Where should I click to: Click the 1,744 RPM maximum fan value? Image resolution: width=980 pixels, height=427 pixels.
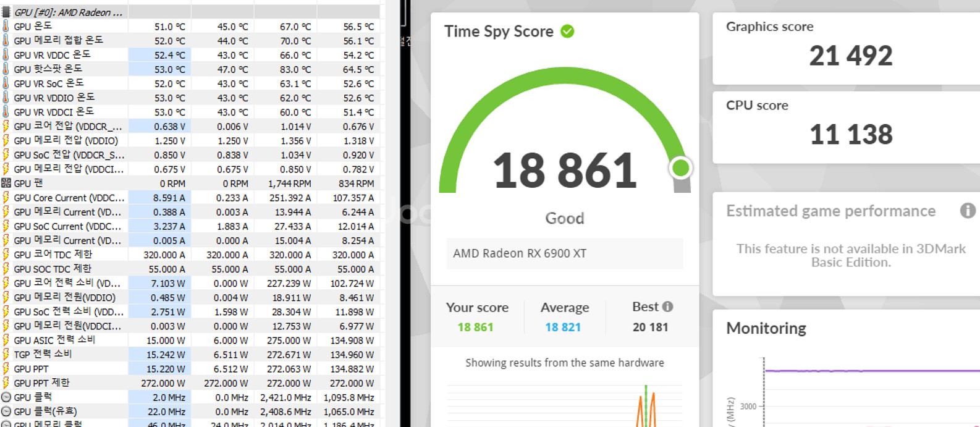click(289, 184)
